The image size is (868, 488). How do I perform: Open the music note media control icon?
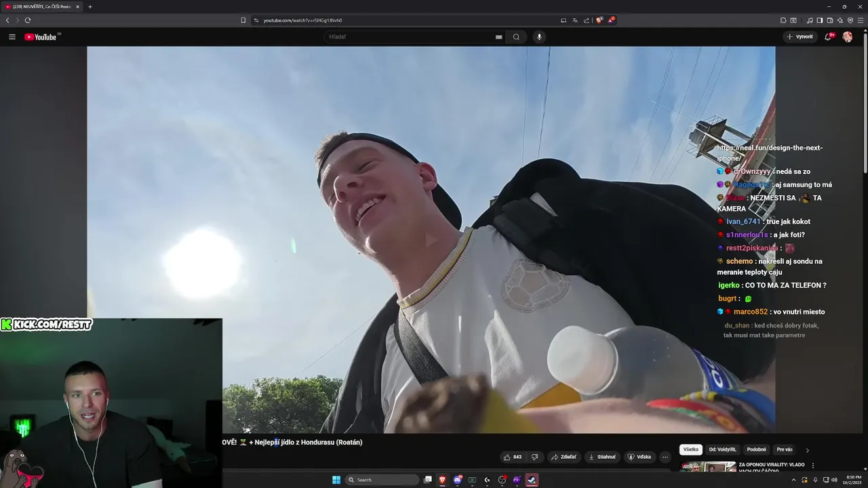(810, 20)
